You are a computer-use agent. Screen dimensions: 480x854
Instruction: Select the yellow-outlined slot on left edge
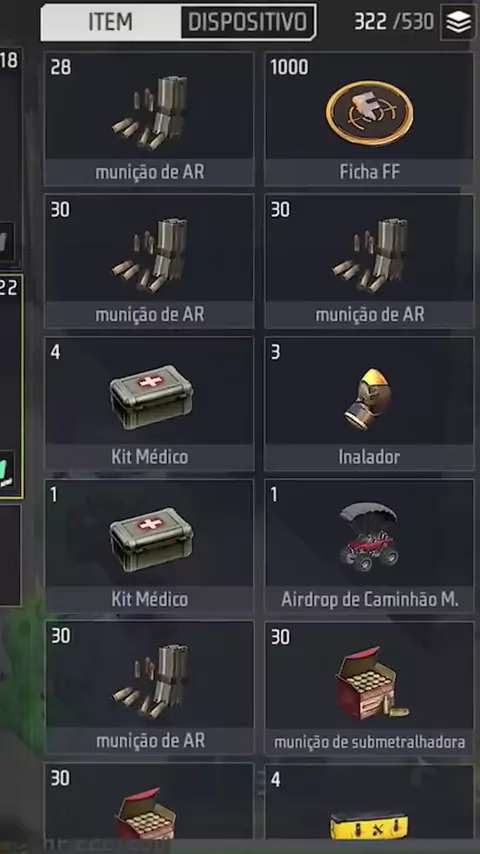pos(11,386)
